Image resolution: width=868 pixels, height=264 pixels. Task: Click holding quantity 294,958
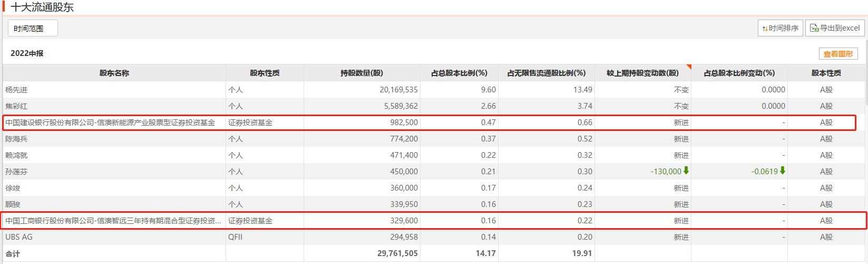coord(404,237)
